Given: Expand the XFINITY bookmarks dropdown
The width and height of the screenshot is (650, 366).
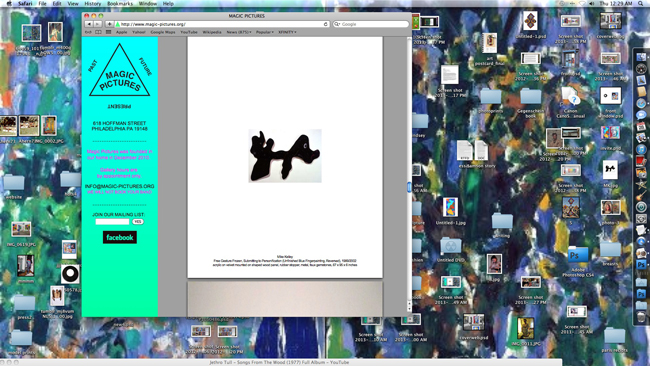Looking at the screenshot, I should pyautogui.click(x=287, y=32).
